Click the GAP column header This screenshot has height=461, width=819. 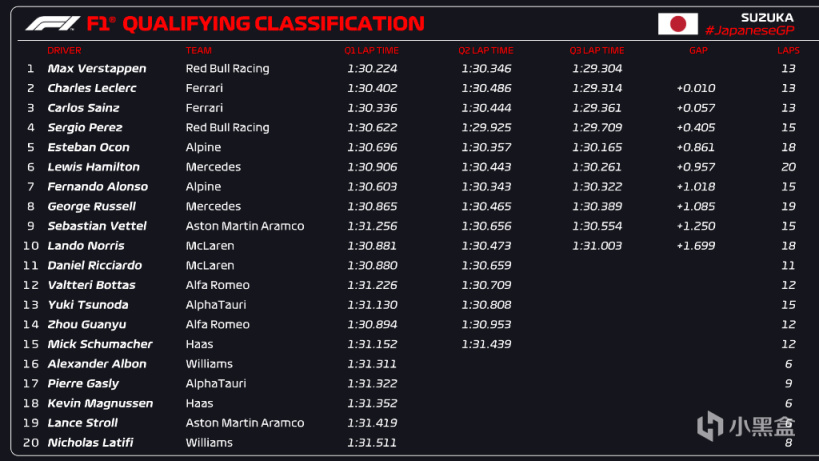[x=697, y=50]
